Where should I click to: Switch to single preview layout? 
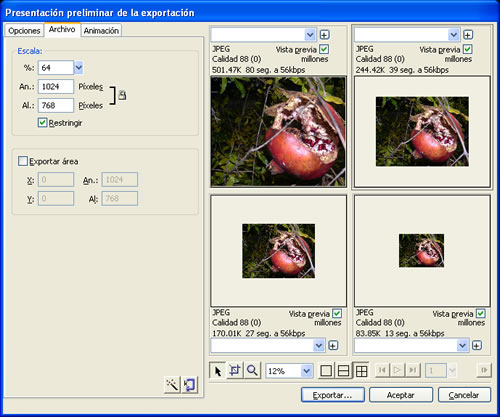pos(326,371)
